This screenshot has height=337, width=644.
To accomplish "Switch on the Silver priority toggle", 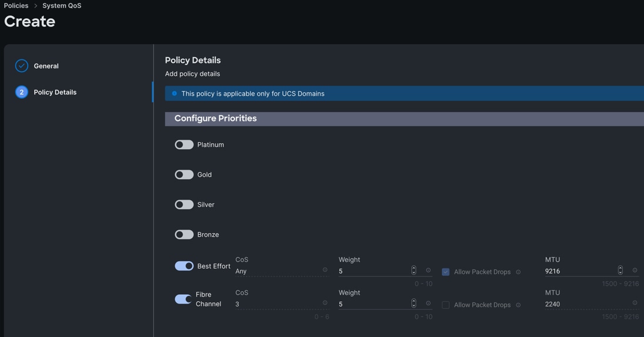I will pyautogui.click(x=184, y=204).
